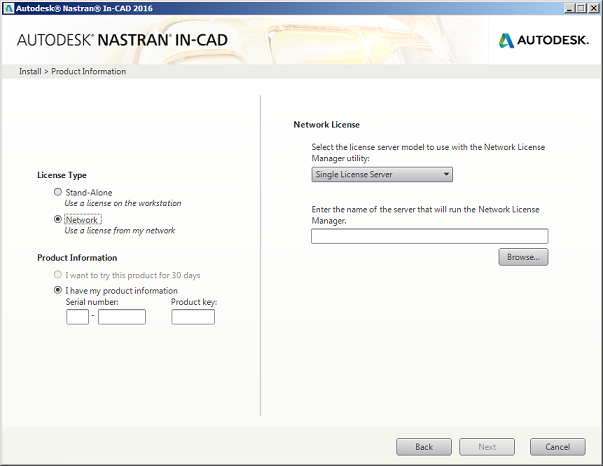Click the 'License Type' heading

pyautogui.click(x=62, y=175)
